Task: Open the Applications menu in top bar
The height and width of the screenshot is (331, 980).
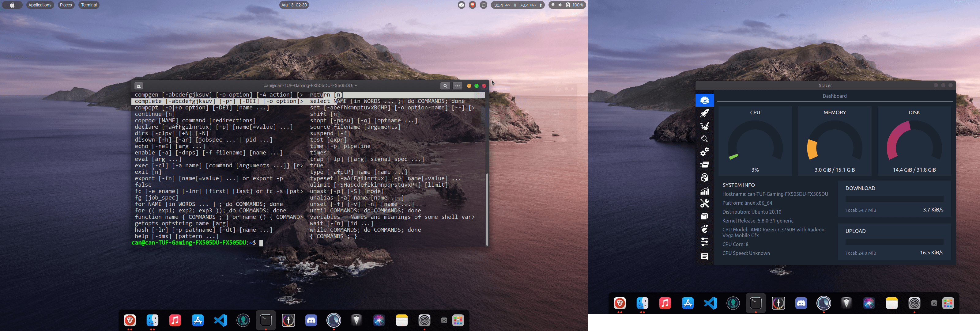Action: (40, 5)
